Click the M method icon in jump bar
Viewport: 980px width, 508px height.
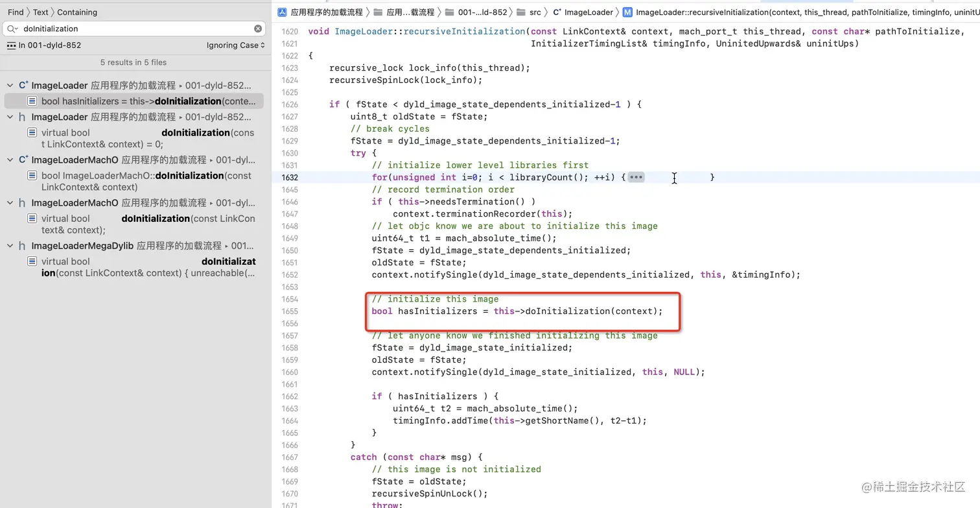pos(627,12)
